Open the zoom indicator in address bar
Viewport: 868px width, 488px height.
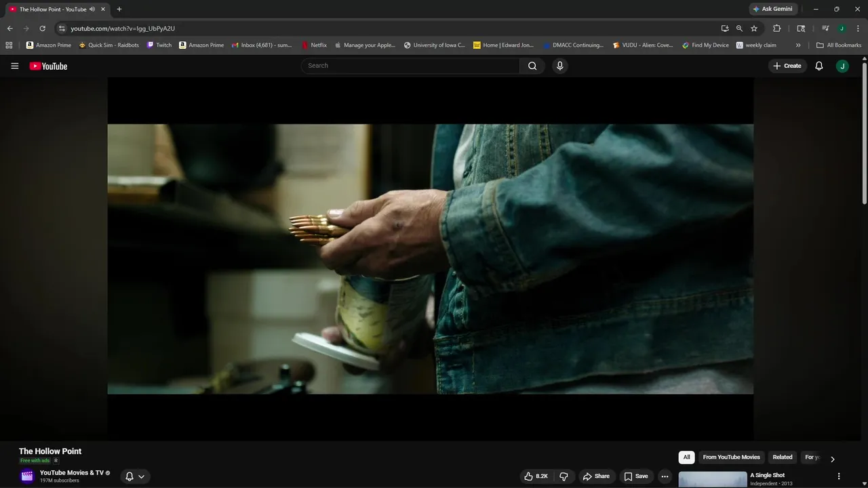[x=739, y=28]
